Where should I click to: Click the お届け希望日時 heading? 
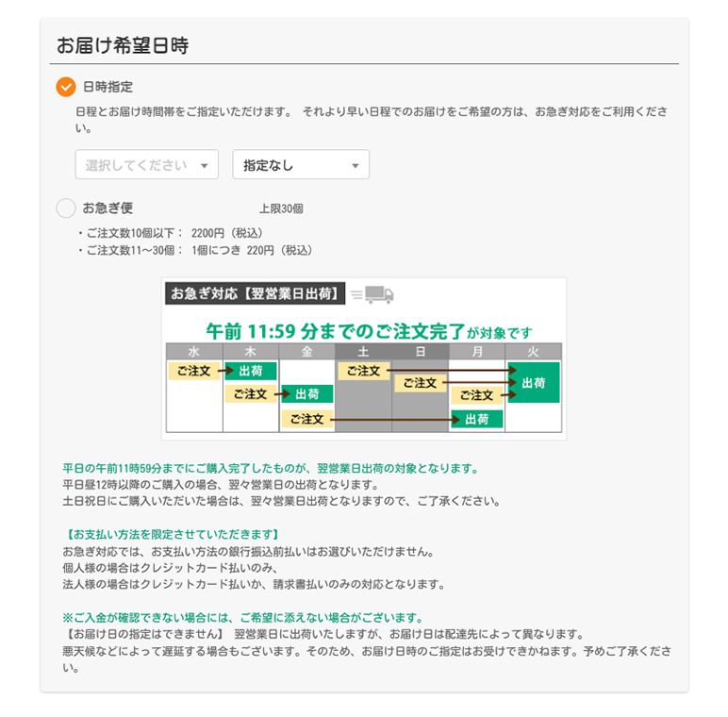click(x=123, y=45)
